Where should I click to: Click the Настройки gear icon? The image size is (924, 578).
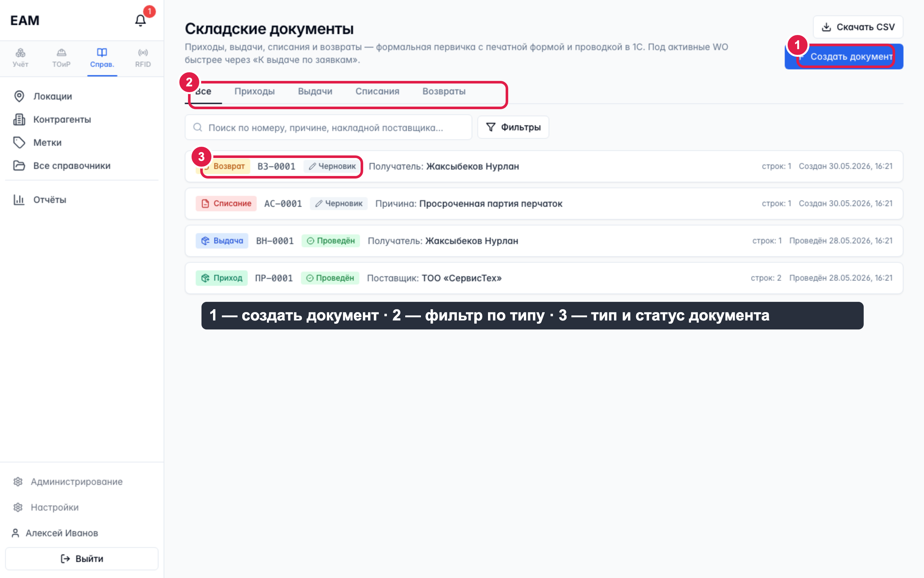pyautogui.click(x=18, y=507)
